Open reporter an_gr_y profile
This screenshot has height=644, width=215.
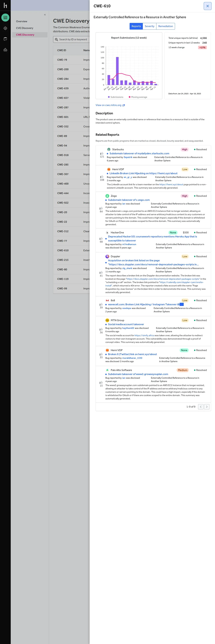[128, 177]
